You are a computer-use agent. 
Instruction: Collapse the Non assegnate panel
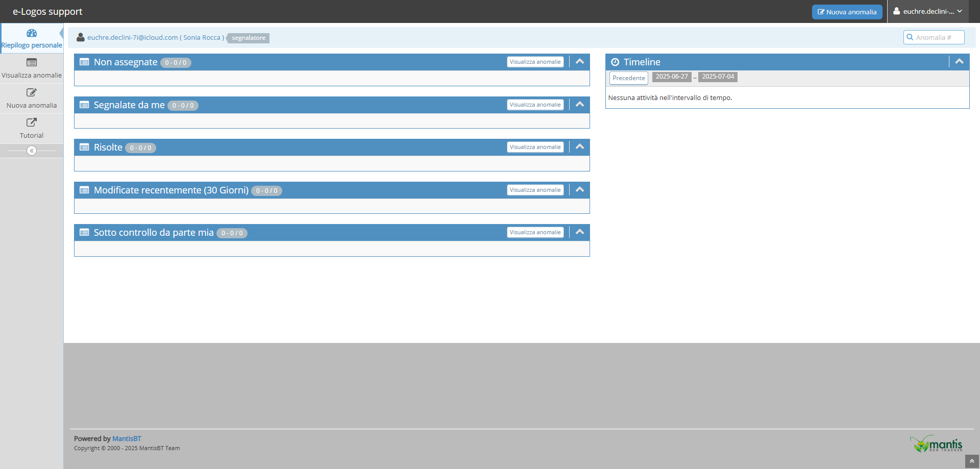point(580,62)
